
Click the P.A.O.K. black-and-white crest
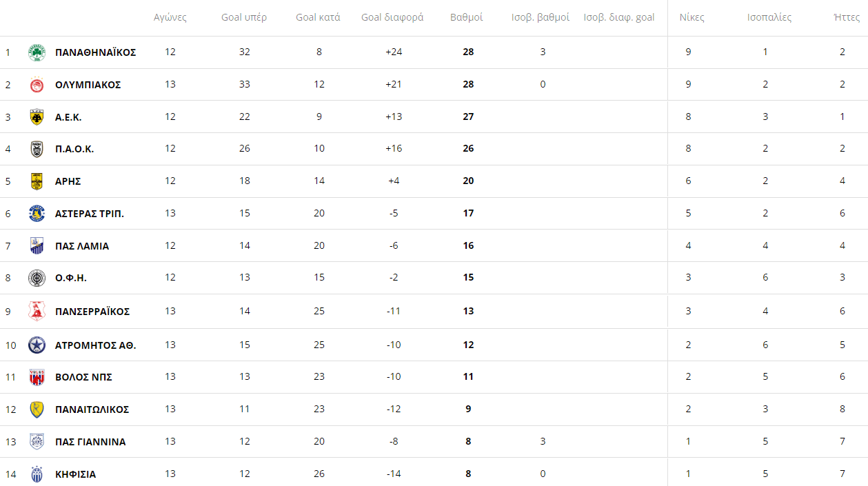click(37, 149)
